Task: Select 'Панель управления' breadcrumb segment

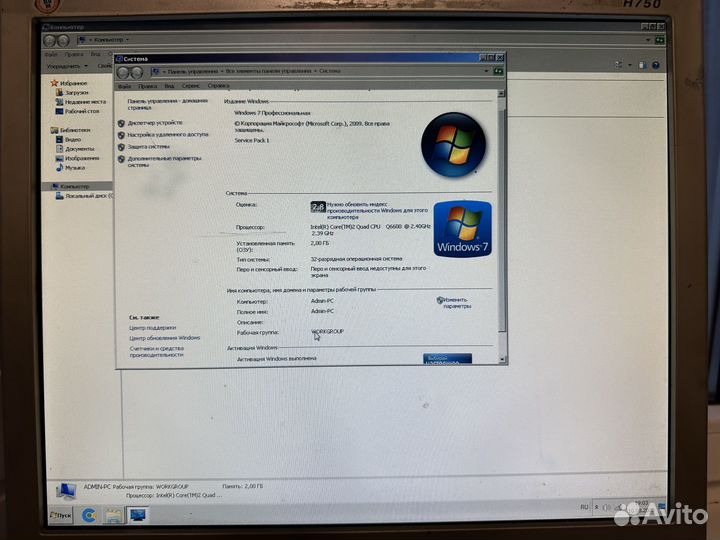Action: [193, 72]
